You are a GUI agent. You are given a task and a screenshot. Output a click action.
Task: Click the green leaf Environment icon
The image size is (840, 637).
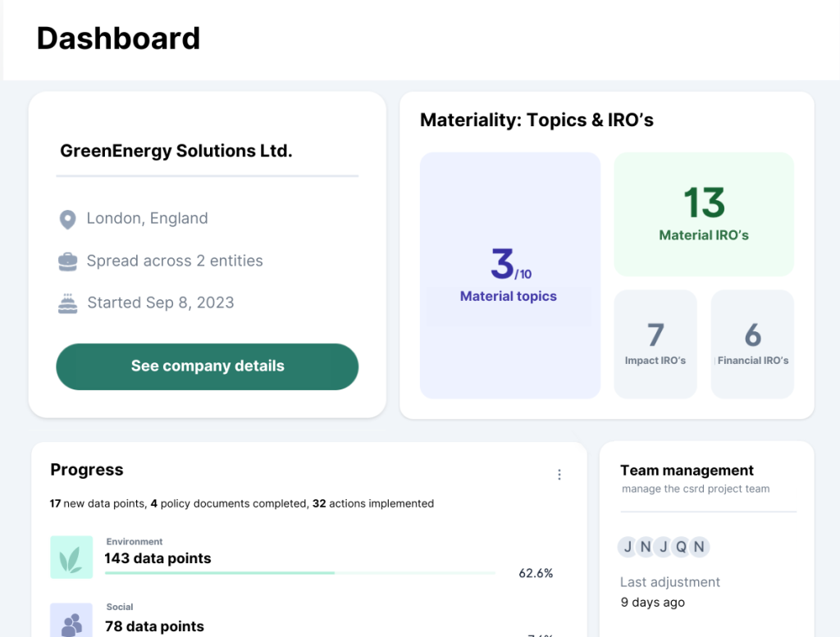click(71, 556)
